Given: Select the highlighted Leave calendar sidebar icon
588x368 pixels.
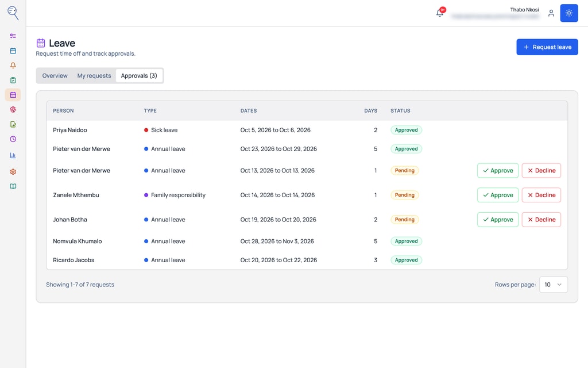Looking at the screenshot, I should 13,95.
